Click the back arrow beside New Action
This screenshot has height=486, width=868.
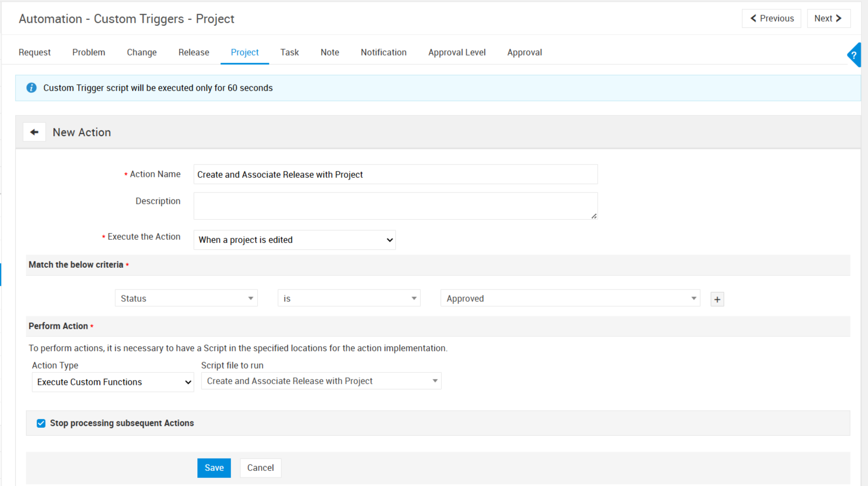click(34, 132)
